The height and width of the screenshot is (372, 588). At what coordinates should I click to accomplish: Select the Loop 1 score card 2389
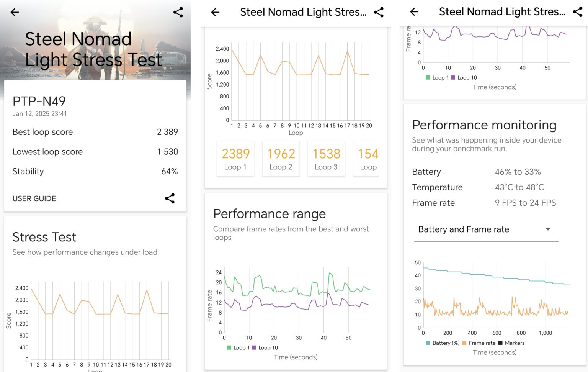point(235,159)
